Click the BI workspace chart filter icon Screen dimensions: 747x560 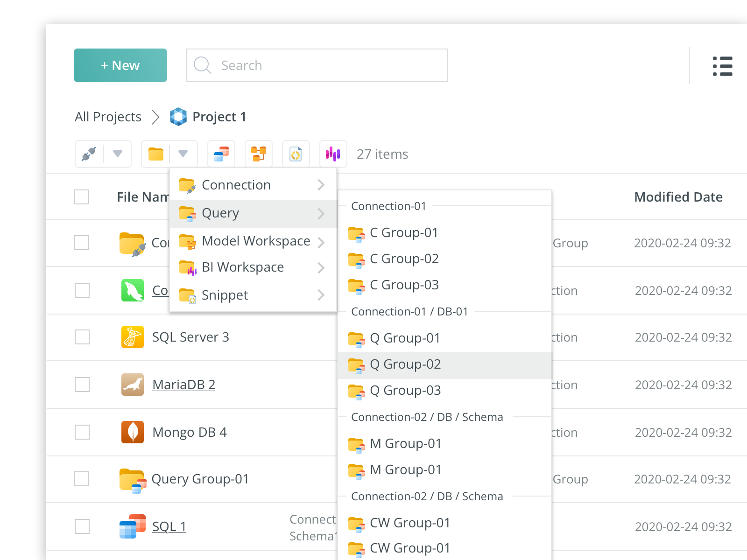333,154
